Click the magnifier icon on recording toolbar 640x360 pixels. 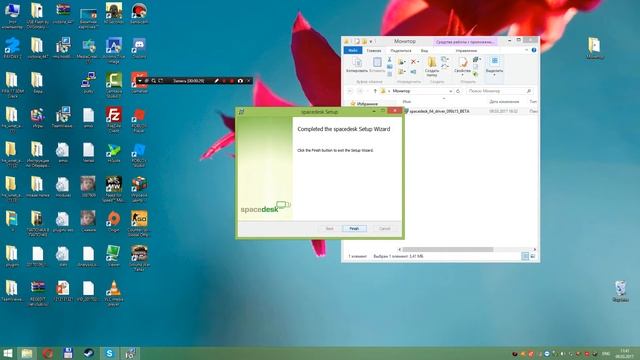click(153, 81)
